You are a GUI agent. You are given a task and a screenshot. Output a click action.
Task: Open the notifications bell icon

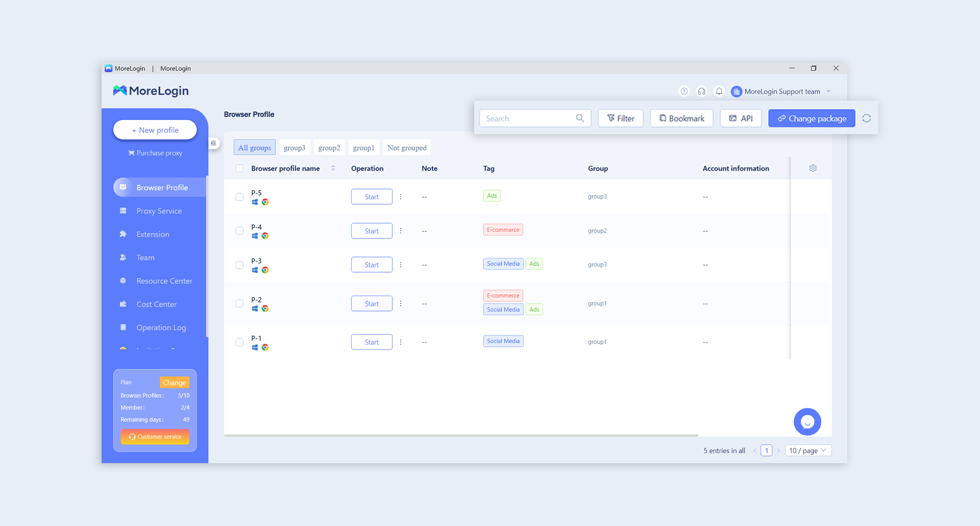[x=719, y=91]
